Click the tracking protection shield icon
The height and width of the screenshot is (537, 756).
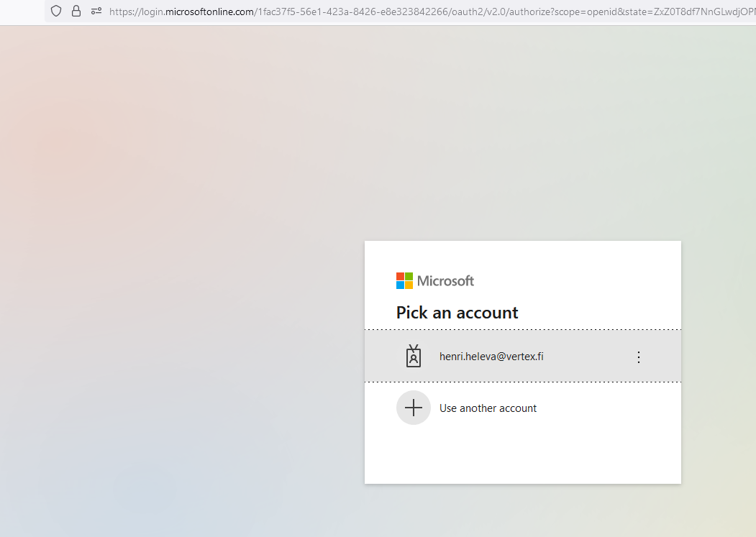pos(56,11)
